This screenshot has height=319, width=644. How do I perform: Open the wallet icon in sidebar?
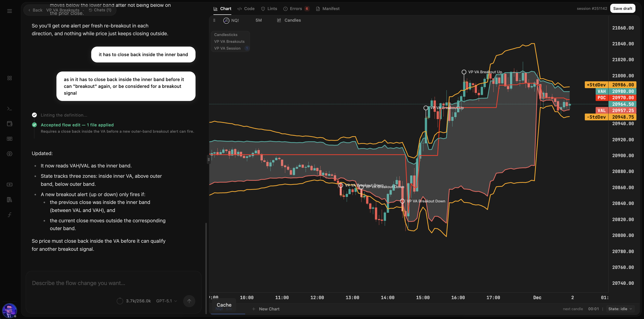tap(10, 124)
